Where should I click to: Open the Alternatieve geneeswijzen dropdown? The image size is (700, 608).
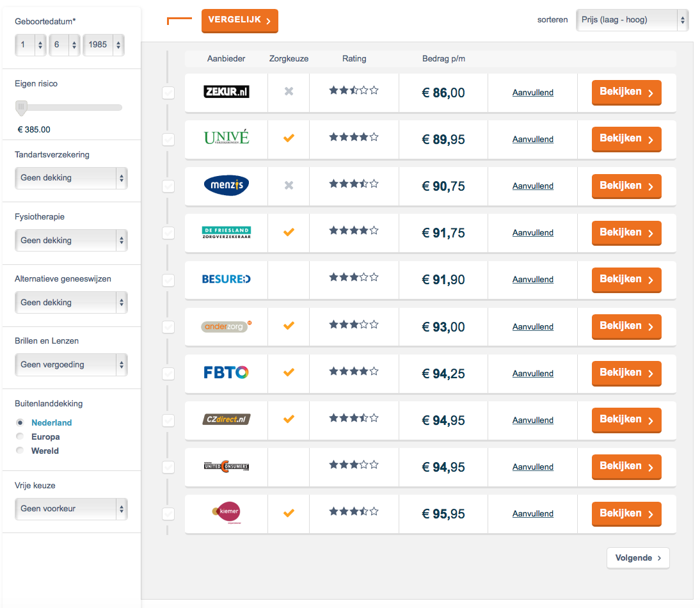(71, 302)
